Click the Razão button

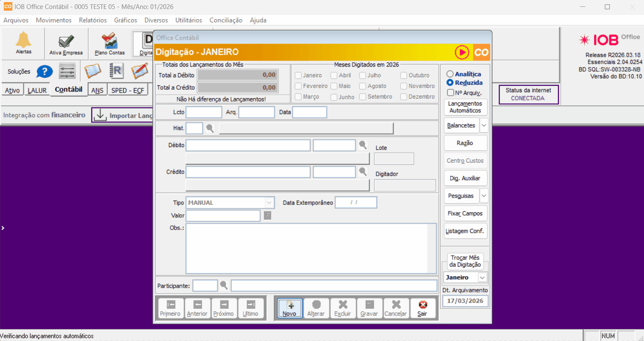[465, 143]
